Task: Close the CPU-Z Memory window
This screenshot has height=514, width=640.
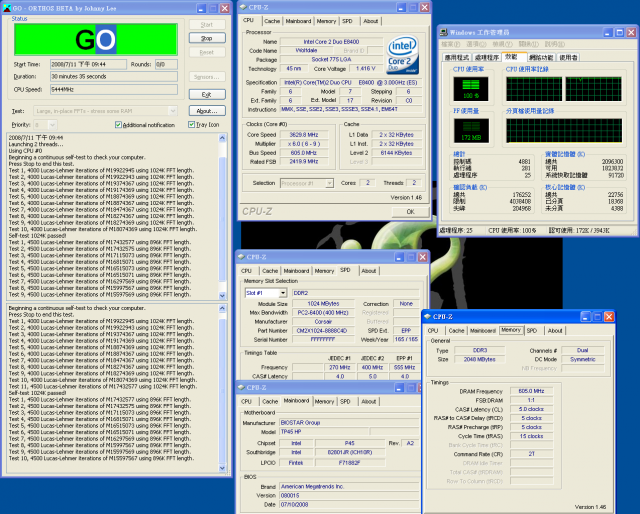Action: pos(609,316)
